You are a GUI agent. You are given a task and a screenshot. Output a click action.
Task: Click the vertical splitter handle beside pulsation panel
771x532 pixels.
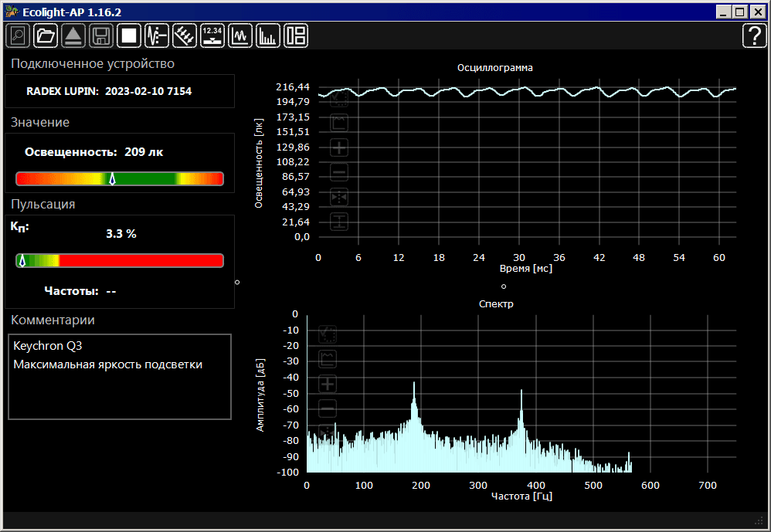[x=237, y=282]
